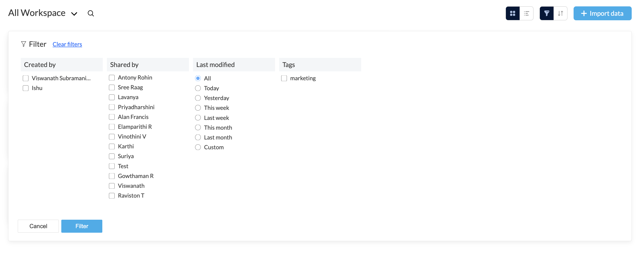Tick the Antony Rohin checkbox

tap(112, 77)
